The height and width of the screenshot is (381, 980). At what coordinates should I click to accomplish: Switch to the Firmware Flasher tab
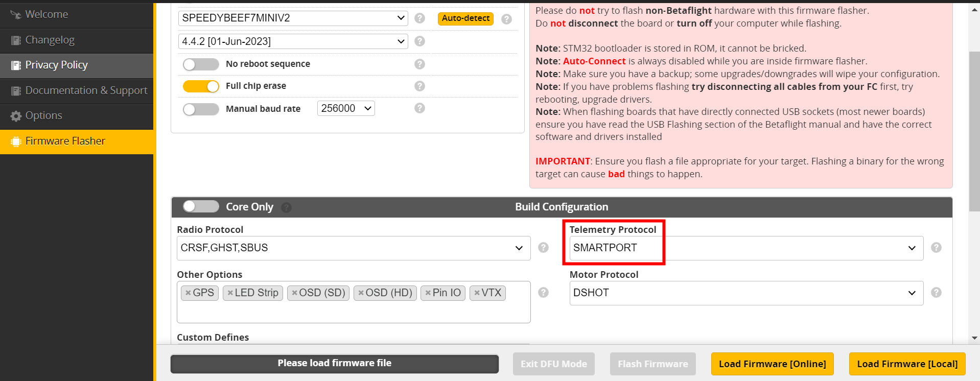click(x=77, y=141)
